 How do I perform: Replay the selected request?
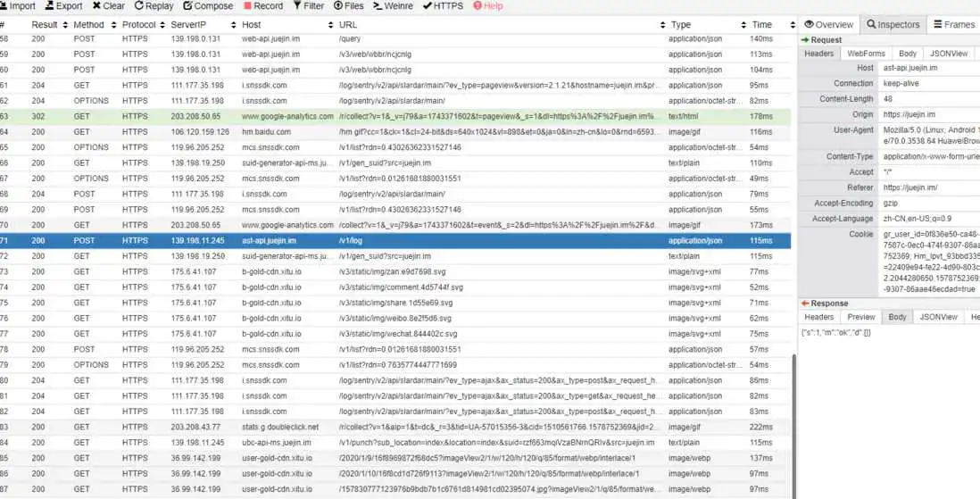(154, 5)
